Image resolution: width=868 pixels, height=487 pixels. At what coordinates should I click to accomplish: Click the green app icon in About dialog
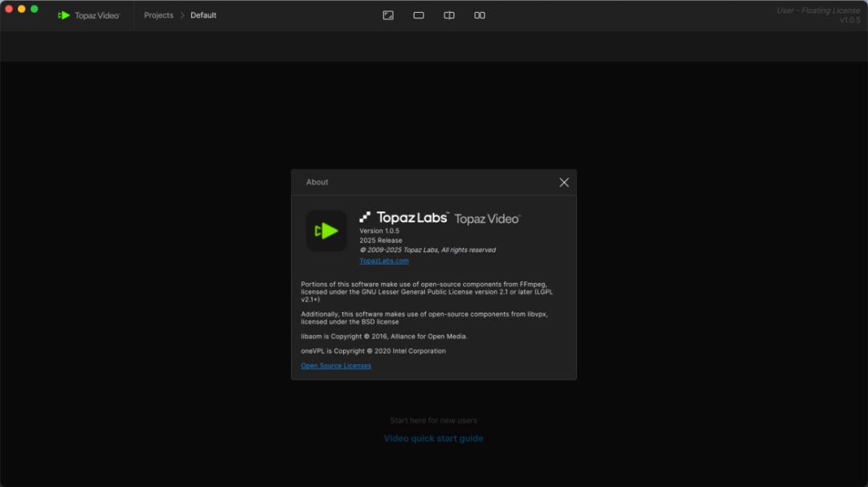(x=326, y=231)
